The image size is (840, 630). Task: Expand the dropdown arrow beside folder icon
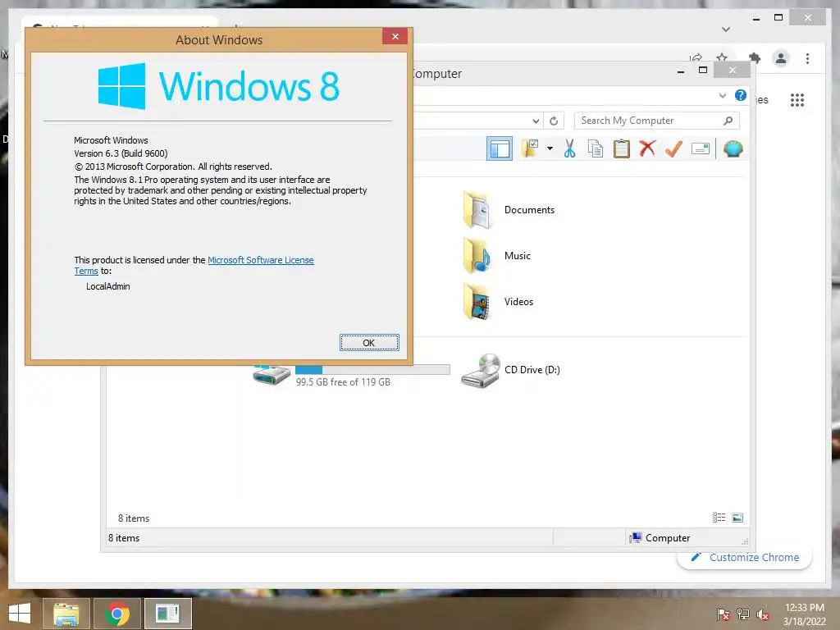pyautogui.click(x=550, y=148)
